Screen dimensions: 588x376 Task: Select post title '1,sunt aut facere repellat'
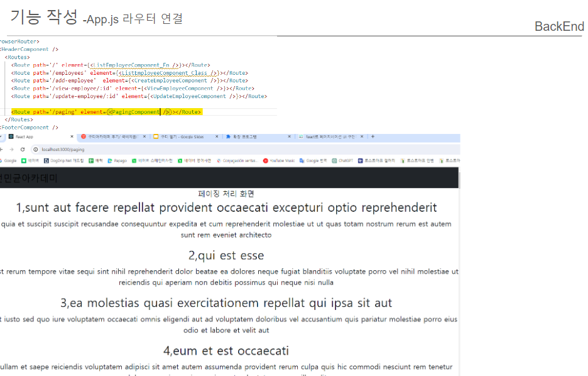(x=226, y=207)
